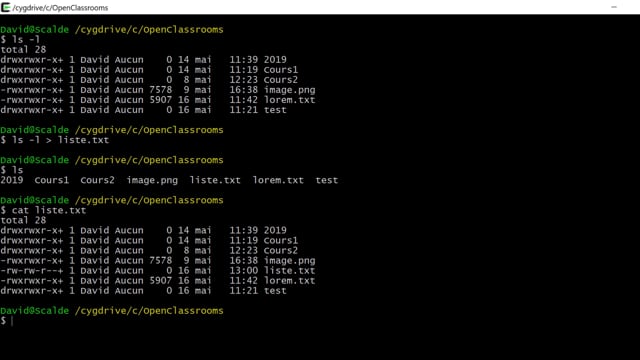The height and width of the screenshot is (360, 640).
Task: Click the plain 'ls' command line
Action: [x=12, y=170]
